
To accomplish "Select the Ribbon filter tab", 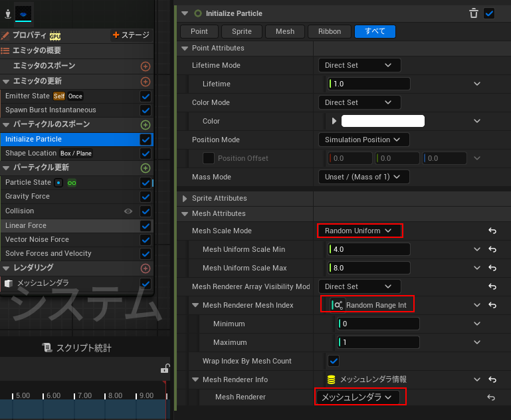I will click(x=330, y=31).
